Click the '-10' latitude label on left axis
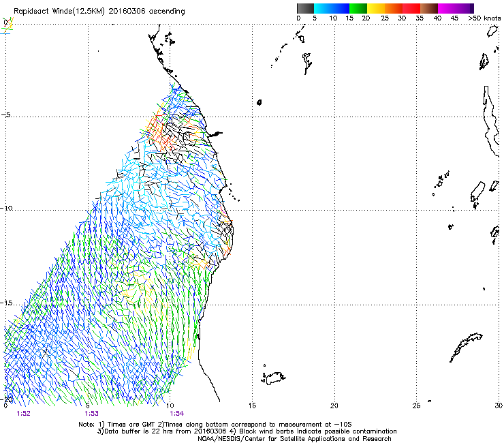Screen dimensions: 504x443 (7, 208)
